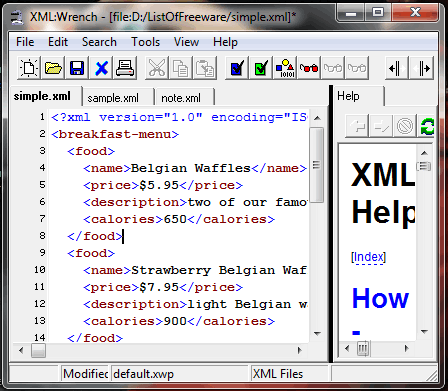Open a file with the folder icon
This screenshot has height=391, width=448.
[53, 68]
